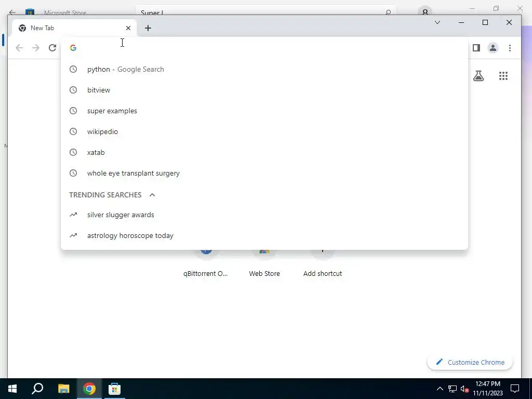Click the network icon in system tray
The image size is (532, 399).
[x=453, y=389]
